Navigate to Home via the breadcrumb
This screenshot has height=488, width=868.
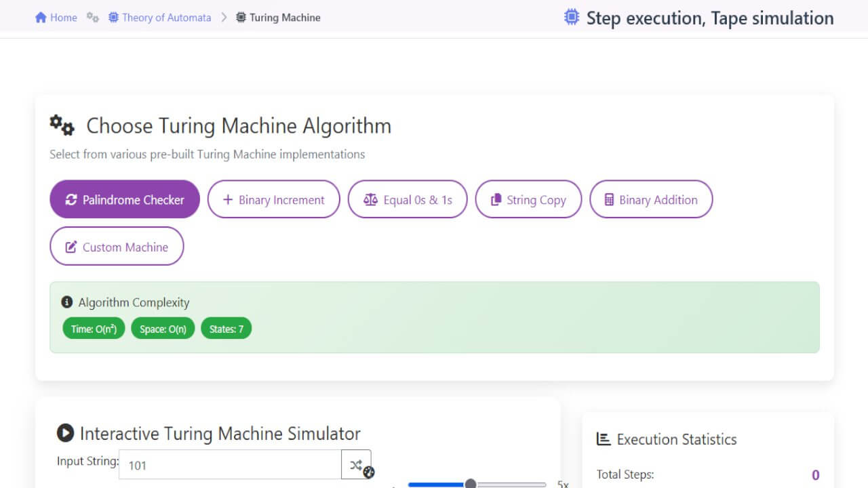[x=56, y=17]
